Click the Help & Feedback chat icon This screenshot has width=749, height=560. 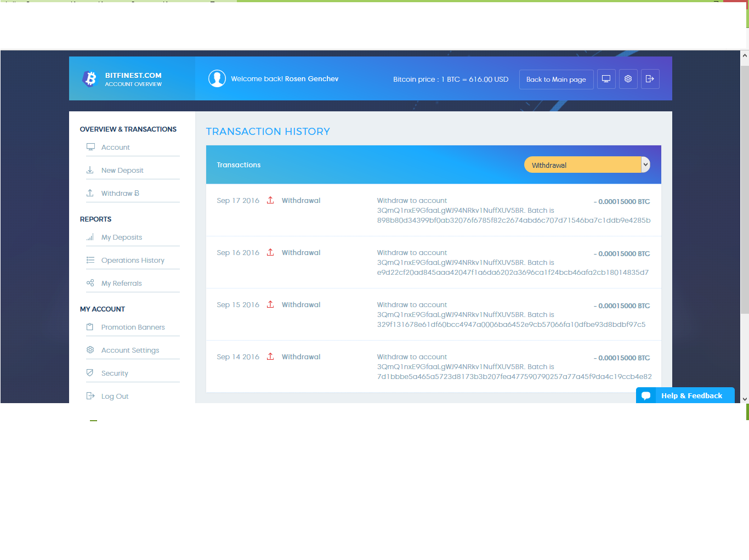click(646, 395)
